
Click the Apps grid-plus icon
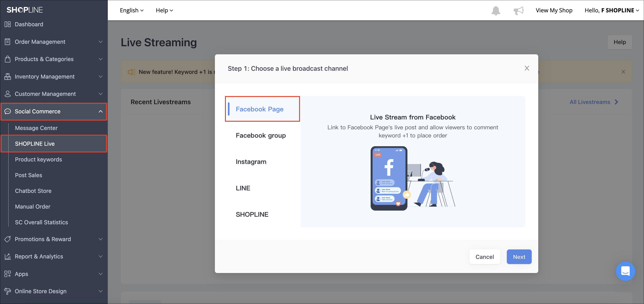(8, 274)
